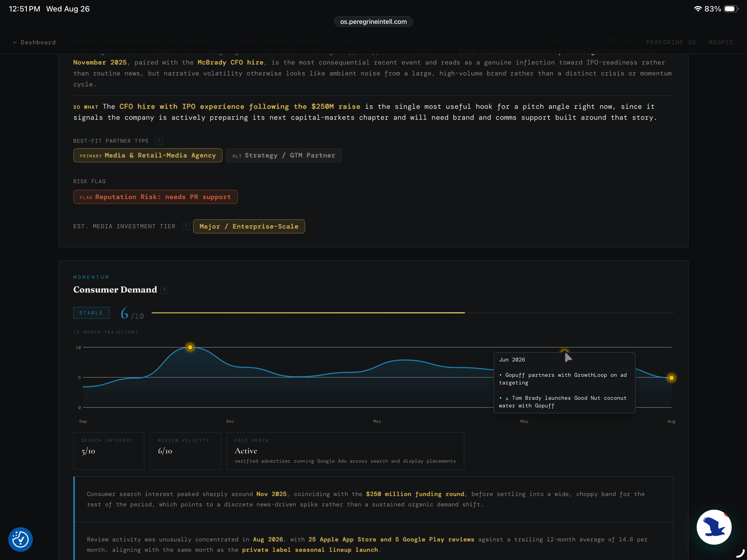Click the os.peregrineintell.com address bar
This screenshot has width=747, height=560.
373,22
